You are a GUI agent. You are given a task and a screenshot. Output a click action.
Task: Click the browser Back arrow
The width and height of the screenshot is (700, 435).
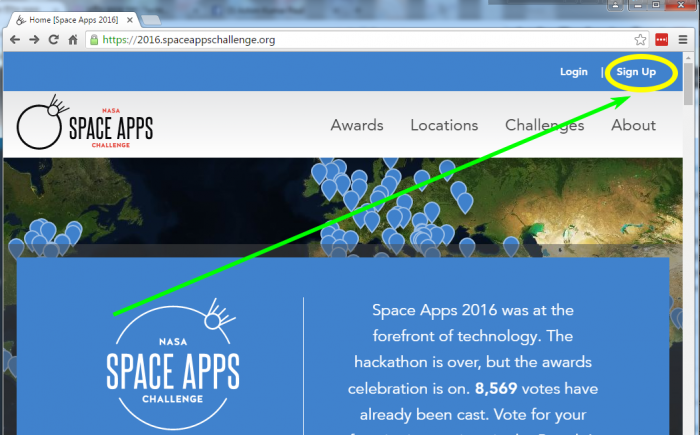15,40
